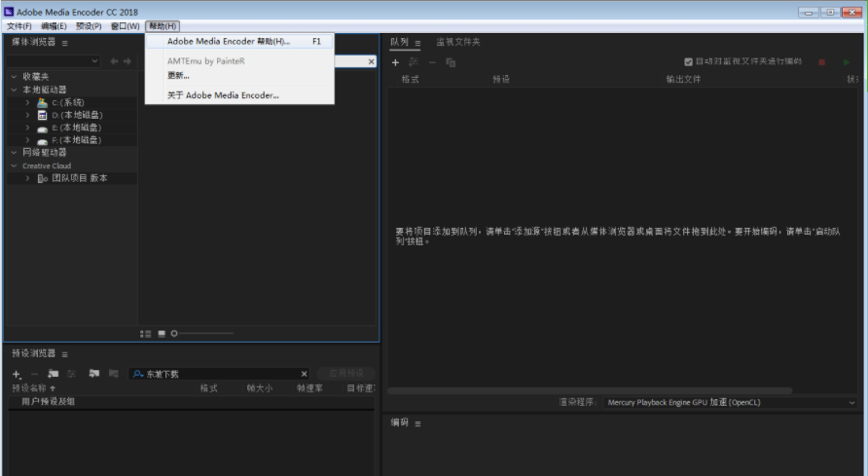Select 关于 Adobe Media Encoder... menu entry
The height and width of the screenshot is (476, 868).
[x=239, y=95]
